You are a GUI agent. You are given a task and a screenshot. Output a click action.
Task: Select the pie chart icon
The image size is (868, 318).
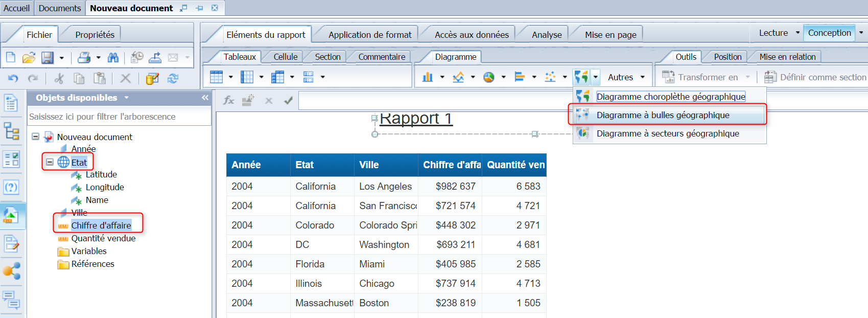[489, 77]
